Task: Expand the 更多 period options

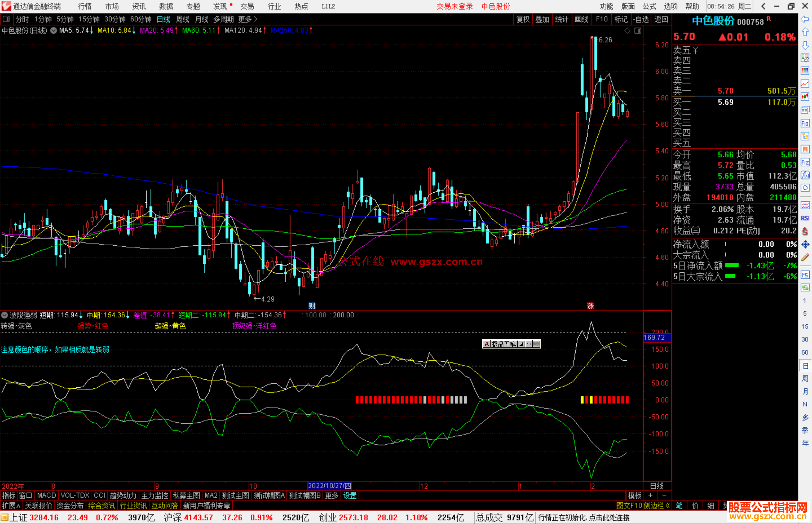Action: [x=248, y=19]
